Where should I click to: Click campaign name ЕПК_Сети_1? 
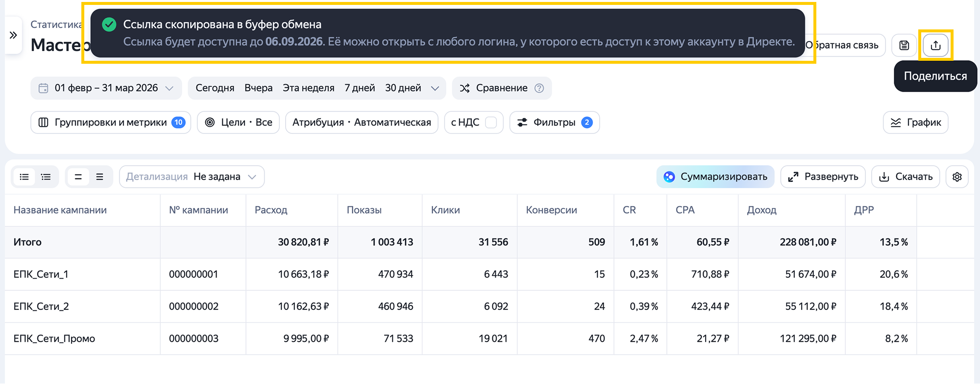tap(41, 275)
